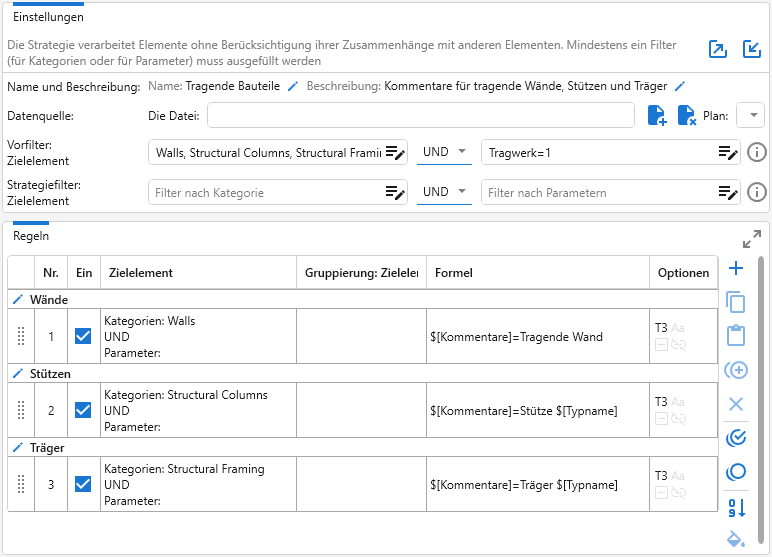Add a new rule with plus icon
The width and height of the screenshot is (772, 557).
pyautogui.click(x=736, y=268)
